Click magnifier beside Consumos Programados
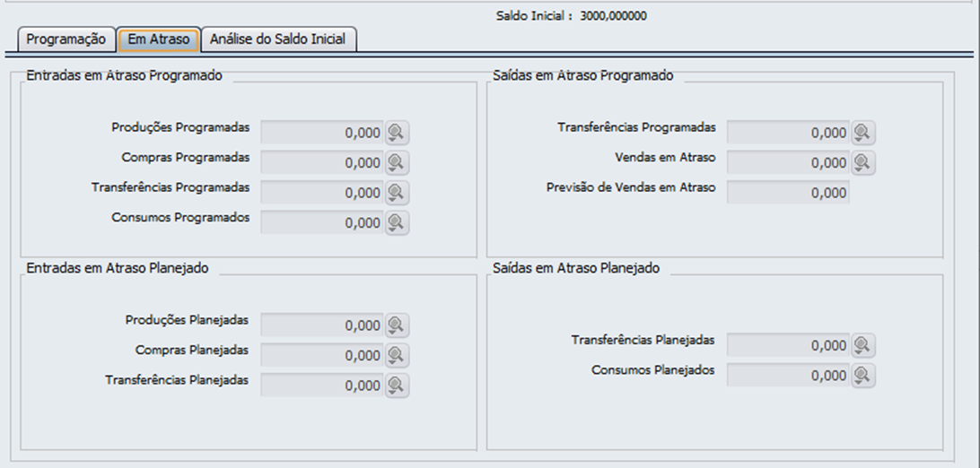 tap(397, 222)
